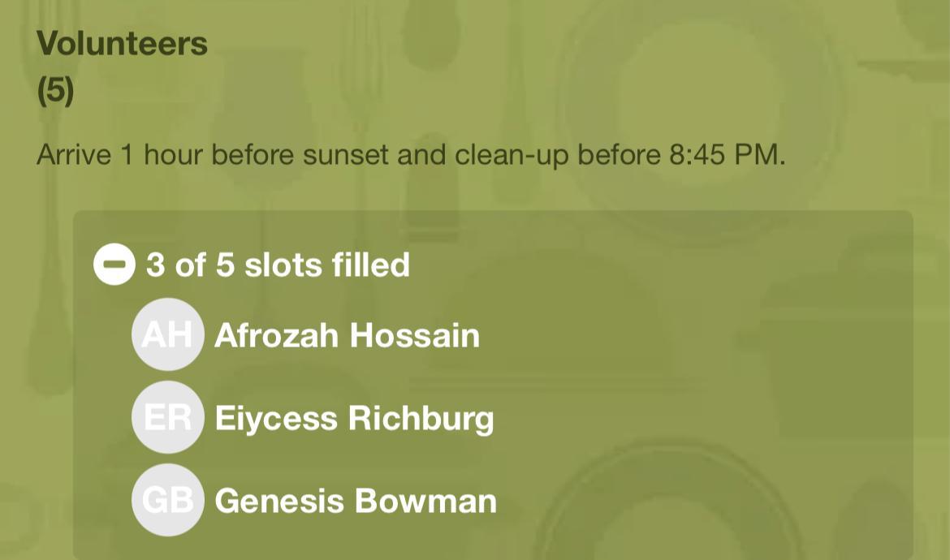The image size is (950, 560).
Task: Collapse the volunteer slots list
Action: tap(114, 265)
